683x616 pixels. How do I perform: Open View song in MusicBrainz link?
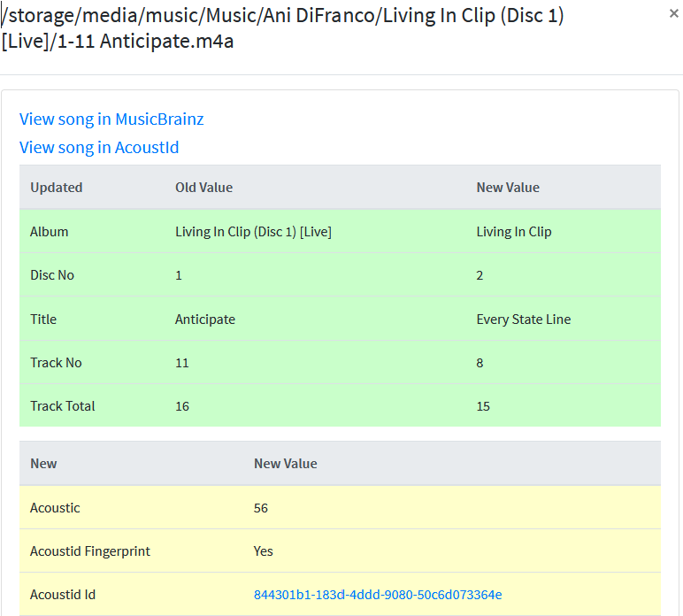pyautogui.click(x=111, y=119)
